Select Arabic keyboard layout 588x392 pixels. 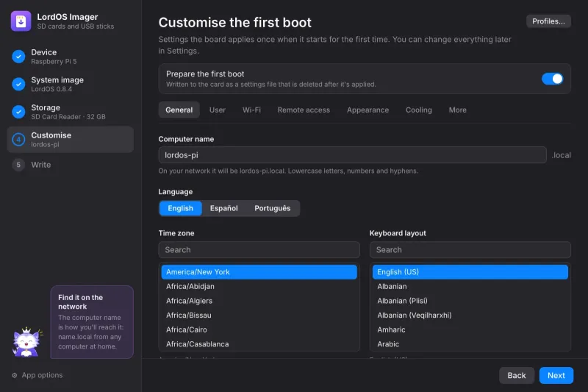470,344
